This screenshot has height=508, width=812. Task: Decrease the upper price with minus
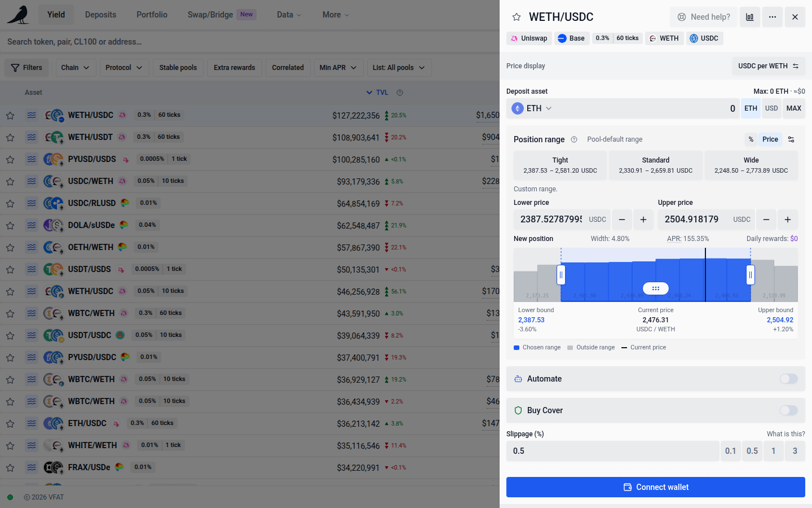[x=766, y=220]
